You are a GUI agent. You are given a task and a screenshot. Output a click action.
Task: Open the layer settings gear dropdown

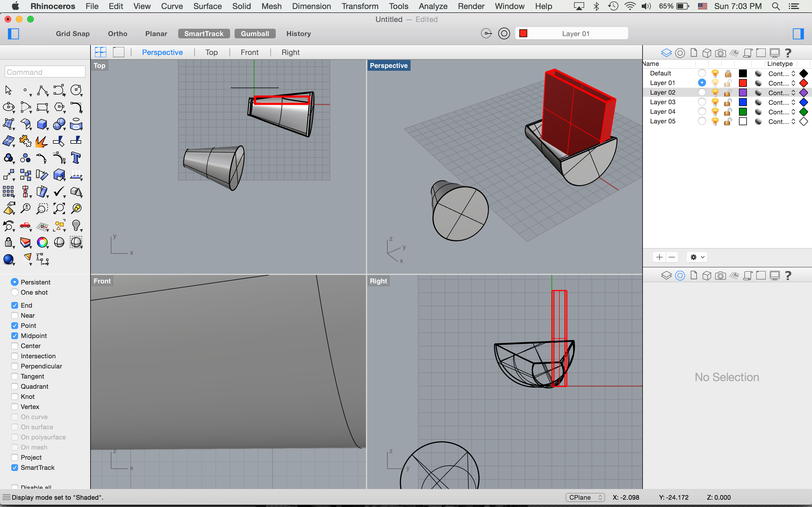pos(697,257)
